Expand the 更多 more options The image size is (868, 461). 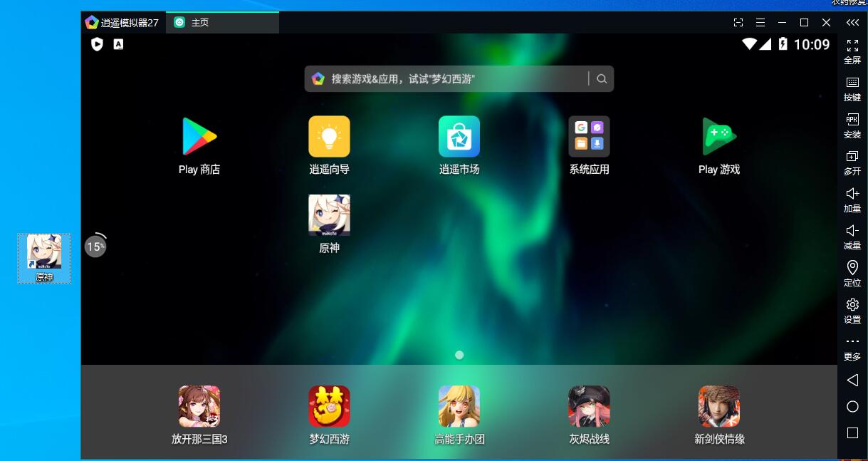tap(852, 348)
